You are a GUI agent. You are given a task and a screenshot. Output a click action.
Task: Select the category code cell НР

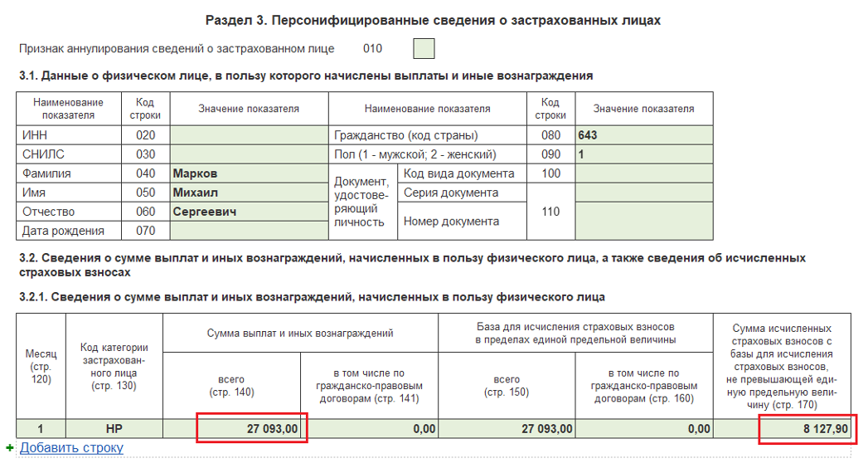click(x=114, y=429)
